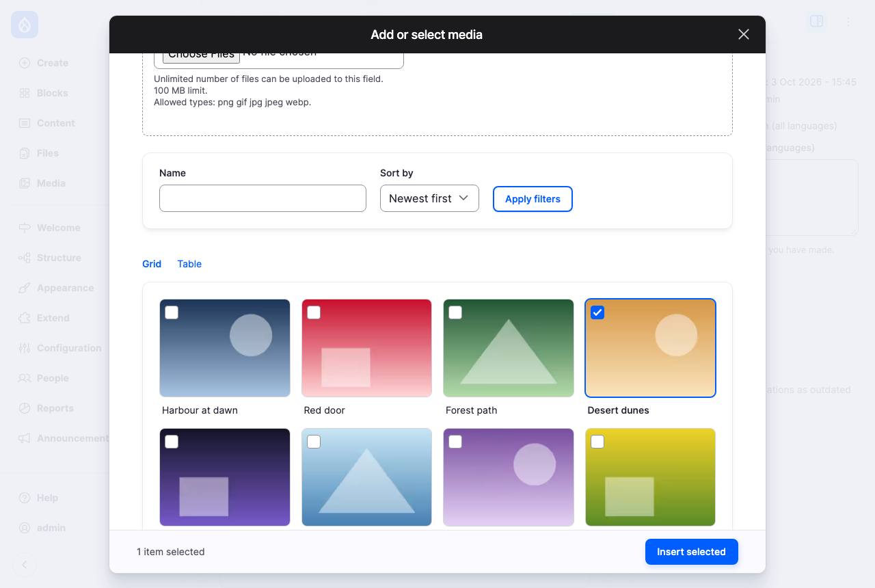Select the Forest path thumbnail

[x=509, y=348]
